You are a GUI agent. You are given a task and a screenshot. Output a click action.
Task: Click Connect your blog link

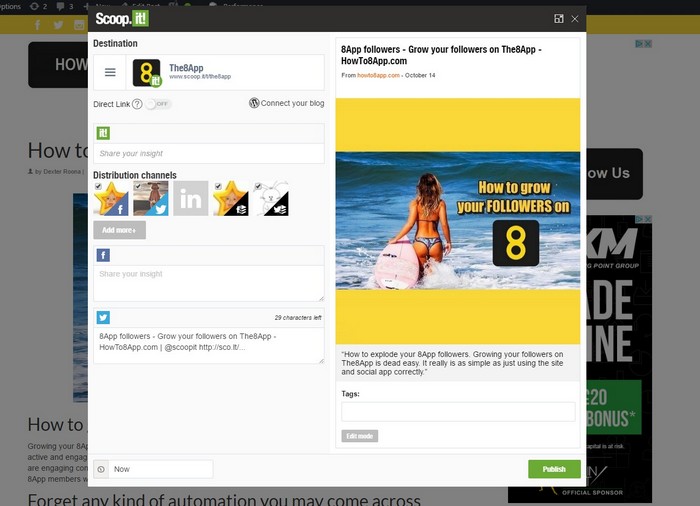pos(292,103)
